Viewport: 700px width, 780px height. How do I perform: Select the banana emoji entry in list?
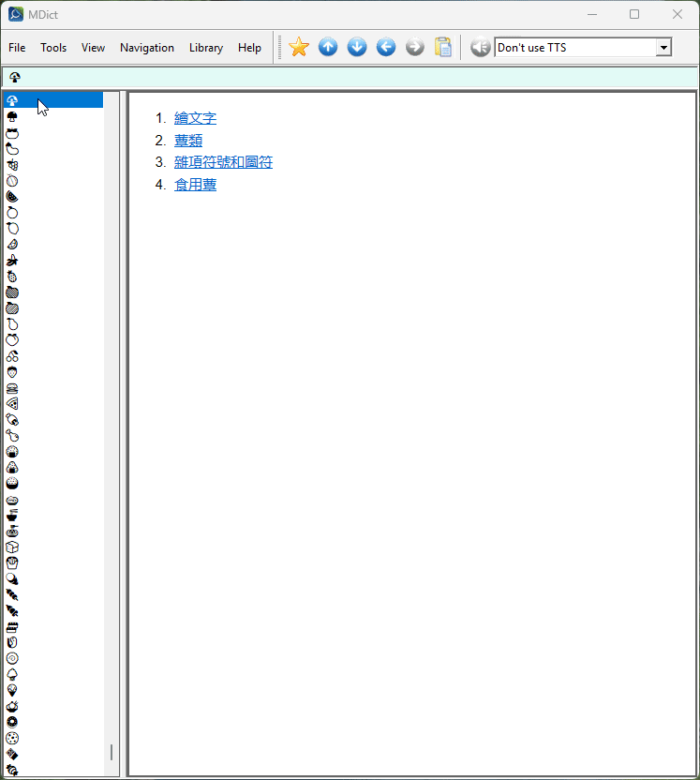(12, 261)
